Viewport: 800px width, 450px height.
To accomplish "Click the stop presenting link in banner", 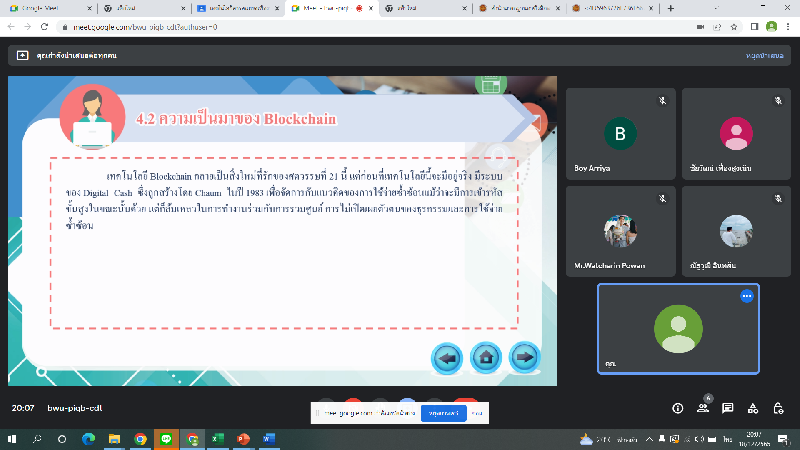I will pos(764,55).
